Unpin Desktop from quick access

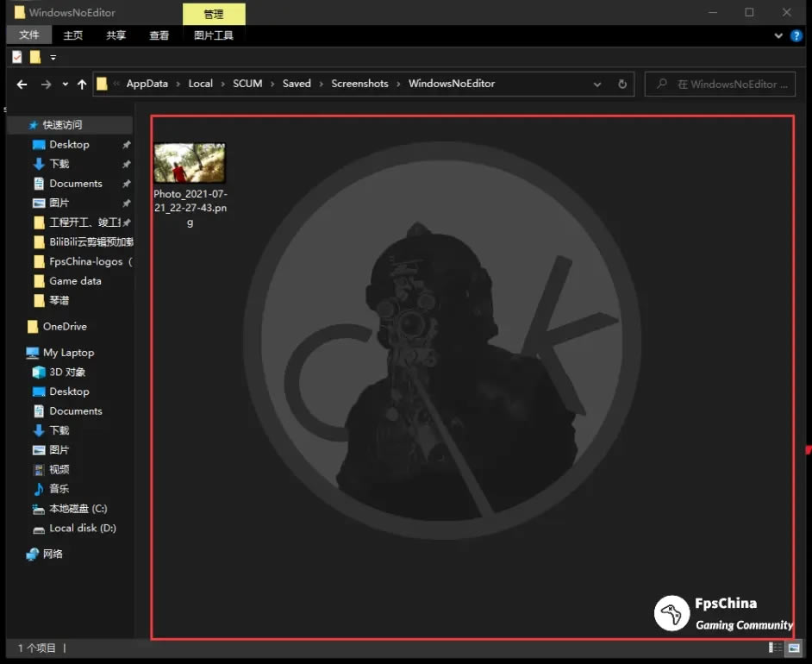(127, 145)
